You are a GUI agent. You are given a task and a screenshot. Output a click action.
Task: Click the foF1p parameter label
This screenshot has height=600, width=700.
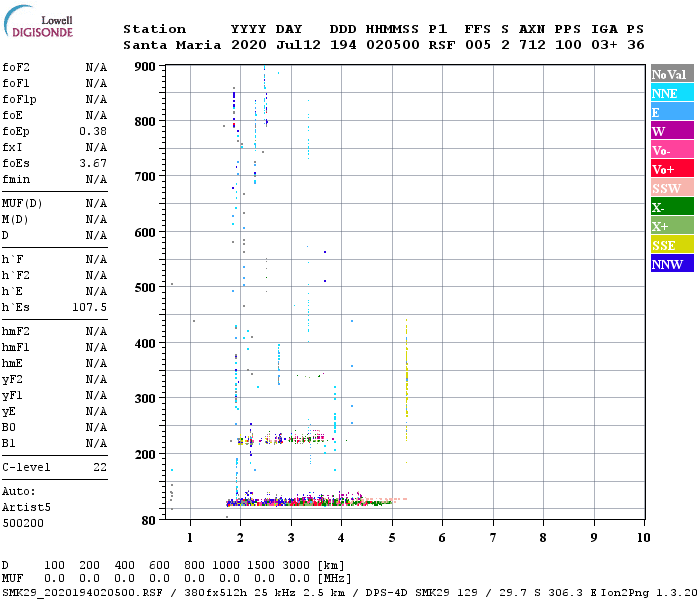(19, 100)
